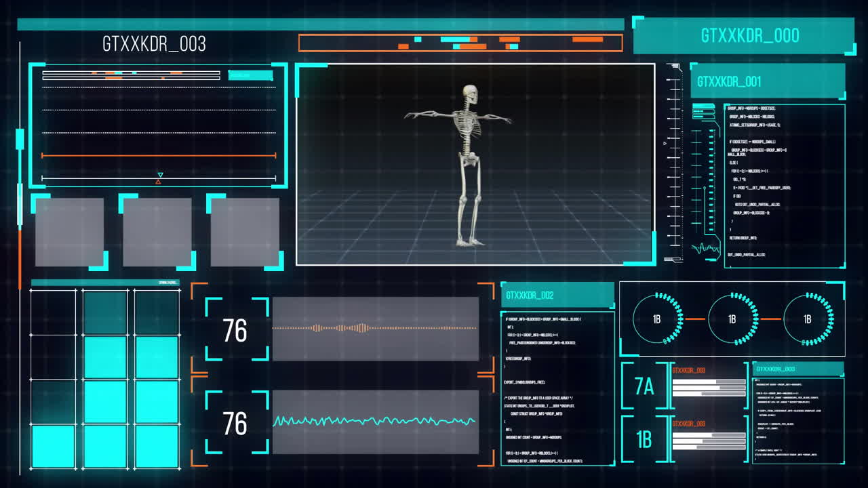Image resolution: width=868 pixels, height=488 pixels.
Task: Toggle the bottom-right cyan cell in the grid
Action: (157, 446)
